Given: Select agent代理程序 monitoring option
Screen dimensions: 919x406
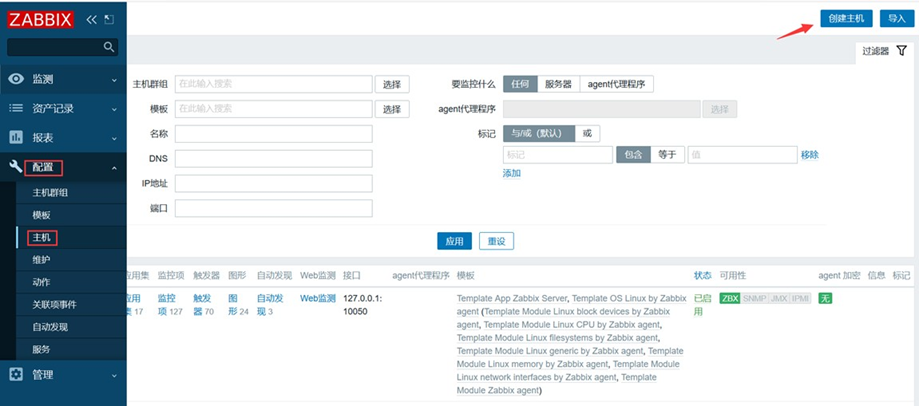Looking at the screenshot, I should click(617, 84).
